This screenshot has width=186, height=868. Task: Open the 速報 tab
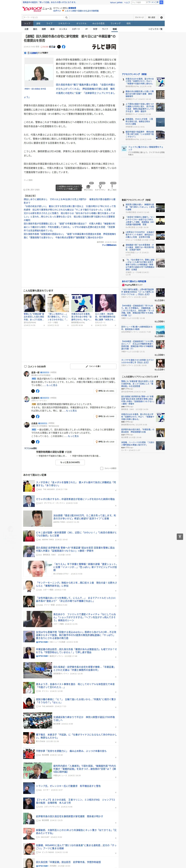pyautogui.click(x=38, y=24)
